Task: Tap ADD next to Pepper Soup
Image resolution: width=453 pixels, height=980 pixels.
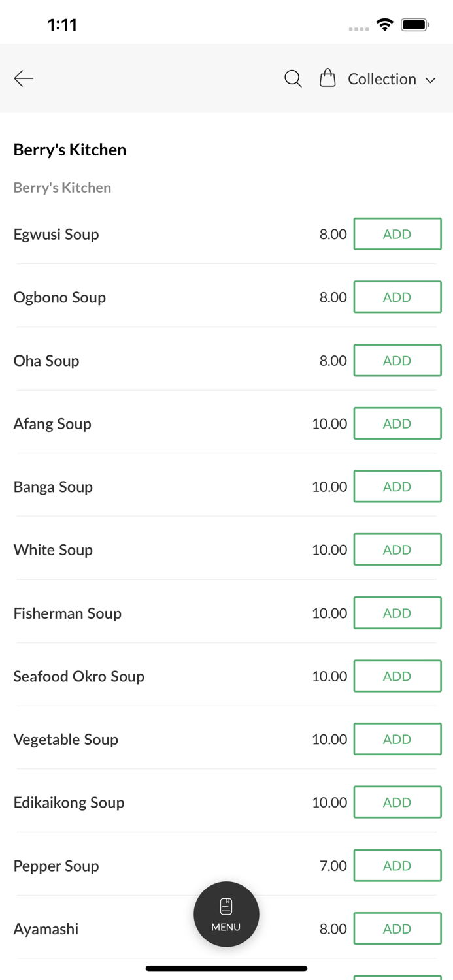Action: [x=397, y=866]
